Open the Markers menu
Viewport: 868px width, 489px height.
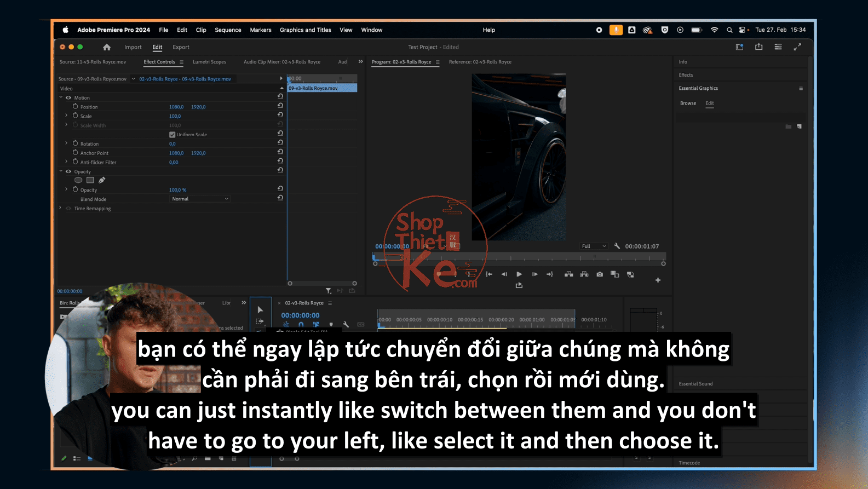click(x=261, y=30)
